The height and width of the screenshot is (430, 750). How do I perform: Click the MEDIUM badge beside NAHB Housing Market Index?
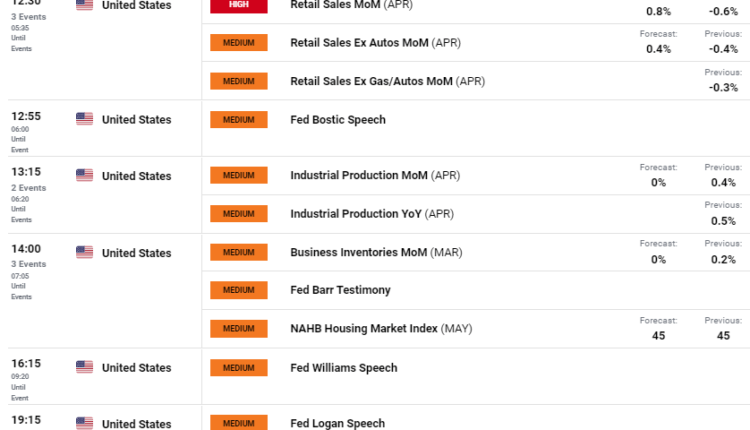pyautogui.click(x=238, y=328)
